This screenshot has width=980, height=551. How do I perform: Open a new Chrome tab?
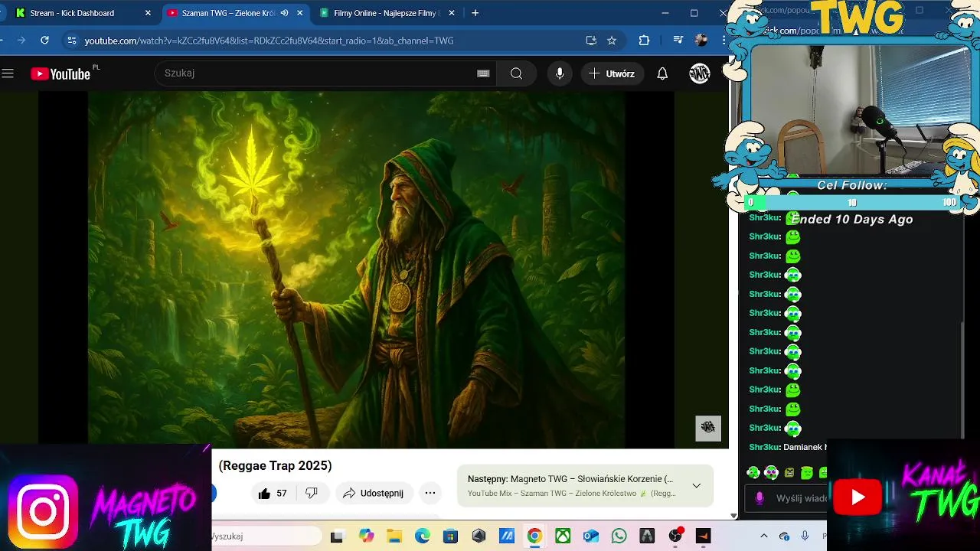click(x=475, y=13)
